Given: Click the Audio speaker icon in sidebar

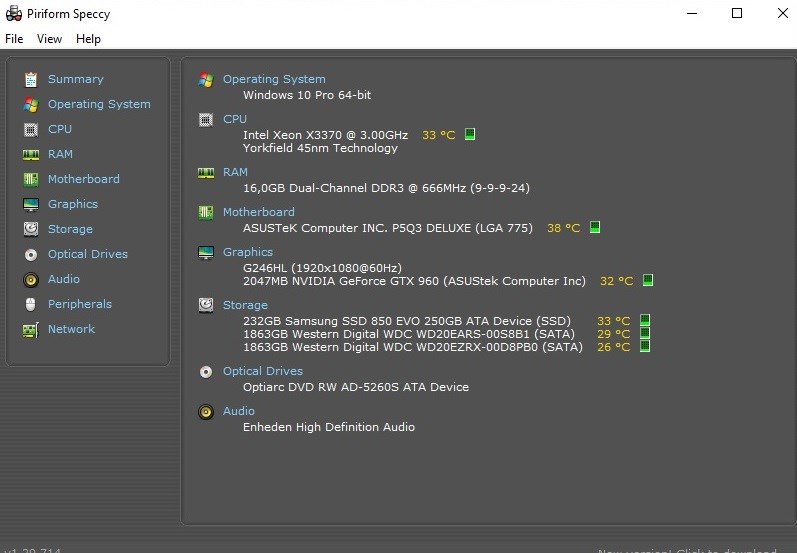Looking at the screenshot, I should coord(30,279).
